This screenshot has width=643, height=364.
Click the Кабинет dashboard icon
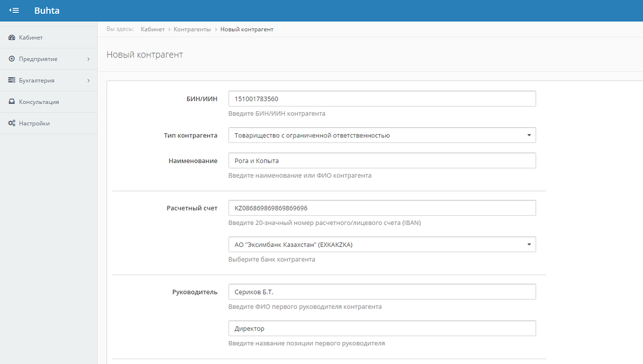click(x=12, y=37)
